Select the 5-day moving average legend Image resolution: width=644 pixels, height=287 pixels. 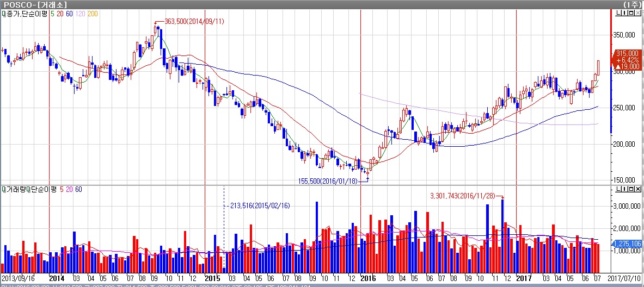(52, 14)
